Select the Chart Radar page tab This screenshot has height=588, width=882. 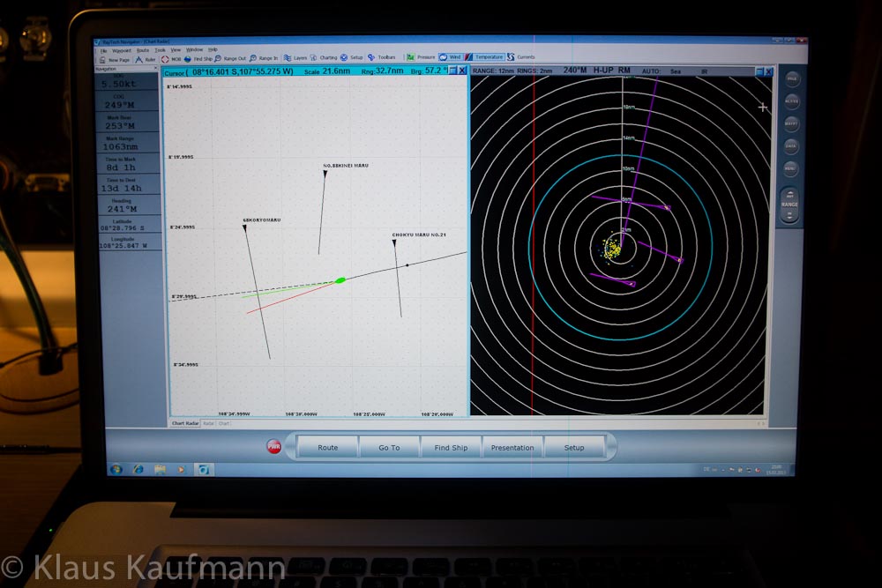click(x=185, y=423)
